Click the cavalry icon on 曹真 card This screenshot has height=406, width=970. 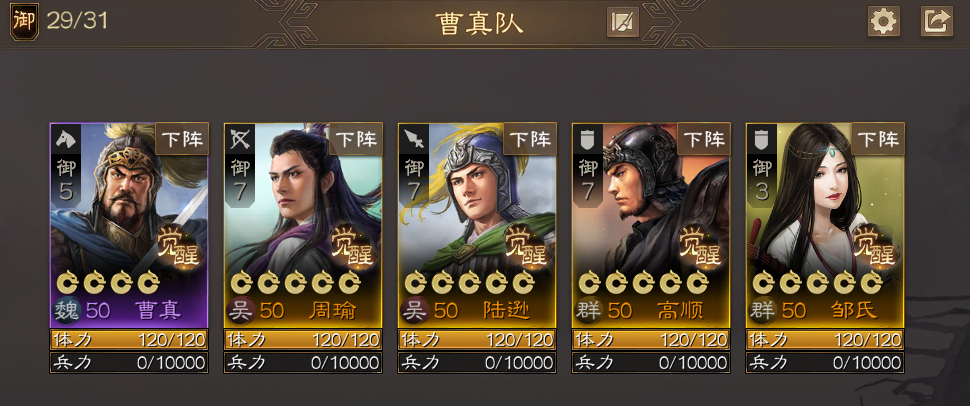66,140
